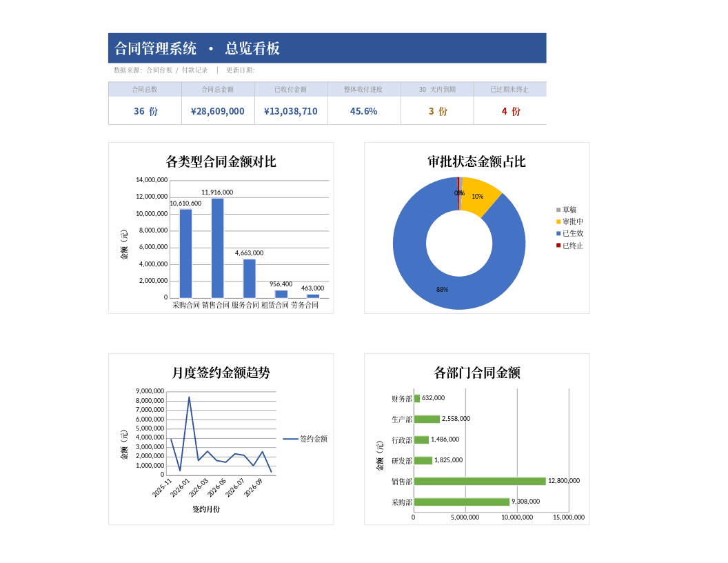Click the 审批中 legend swatch
728x563 pixels.
point(558,221)
